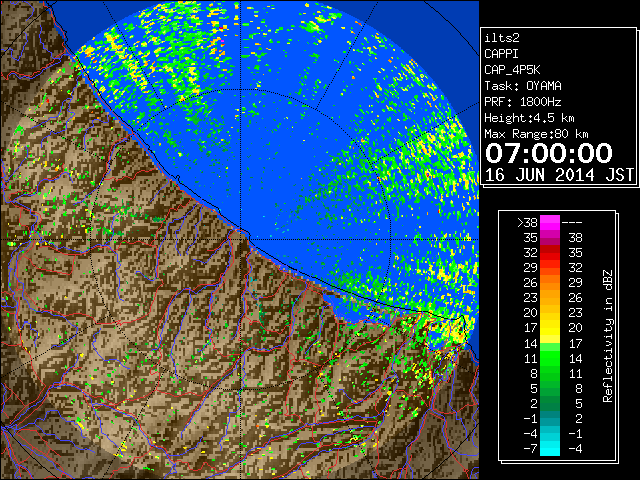640x480 pixels.
Task: Click the radar center at range ring crosshair
Action: [x=241, y=240]
